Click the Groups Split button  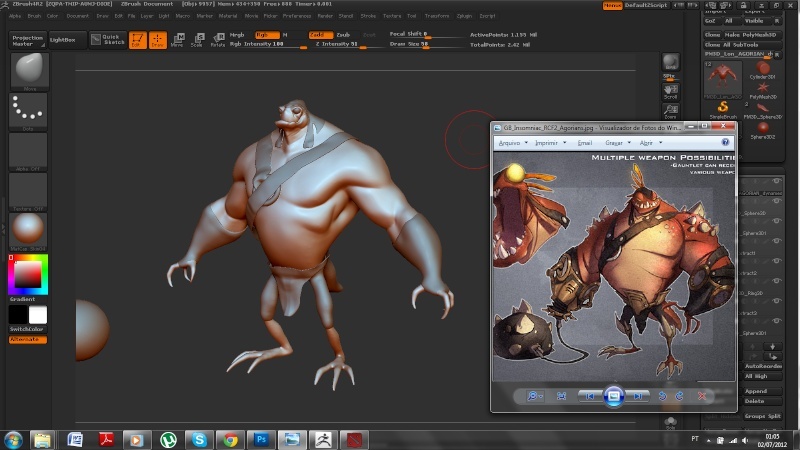pyautogui.click(x=762, y=416)
